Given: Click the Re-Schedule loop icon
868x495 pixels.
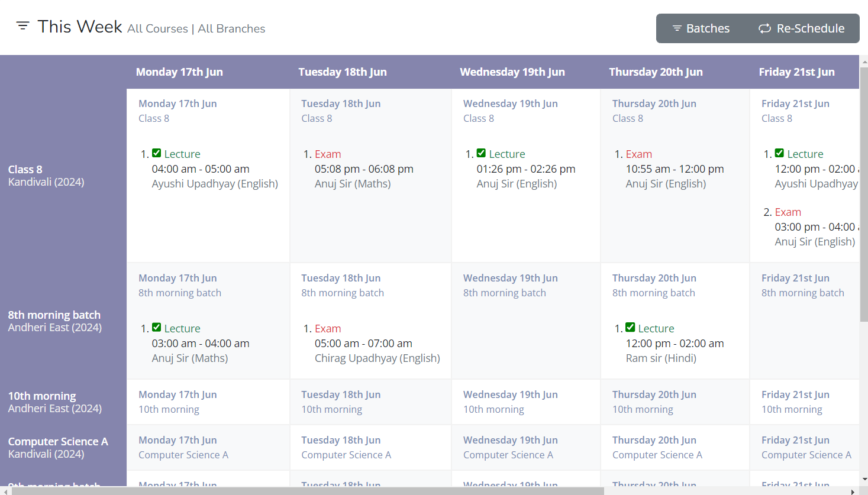Looking at the screenshot, I should point(764,28).
